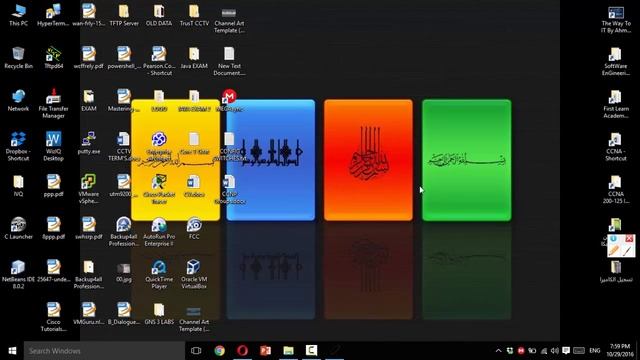The height and width of the screenshot is (360, 640).
Task: Open the Action Center notifications icon
Action: tap(566, 351)
